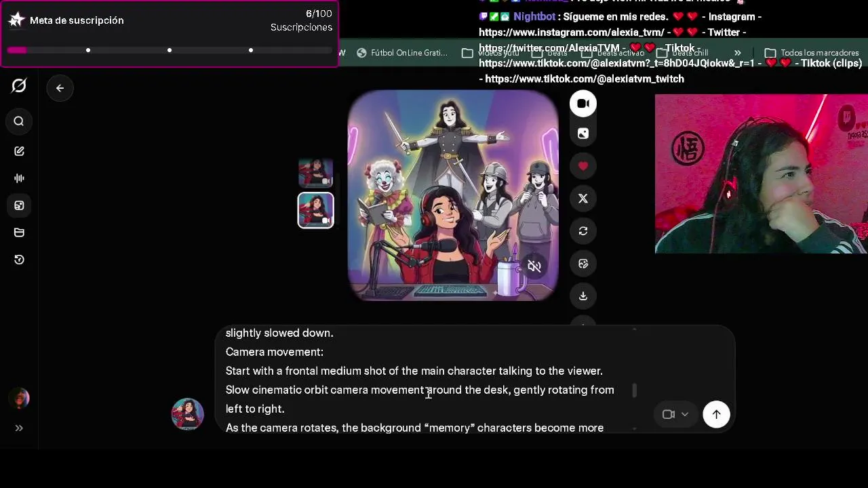
Task: Click the 'Slow cinematic orbit camera' prompt line
Action: (x=420, y=390)
